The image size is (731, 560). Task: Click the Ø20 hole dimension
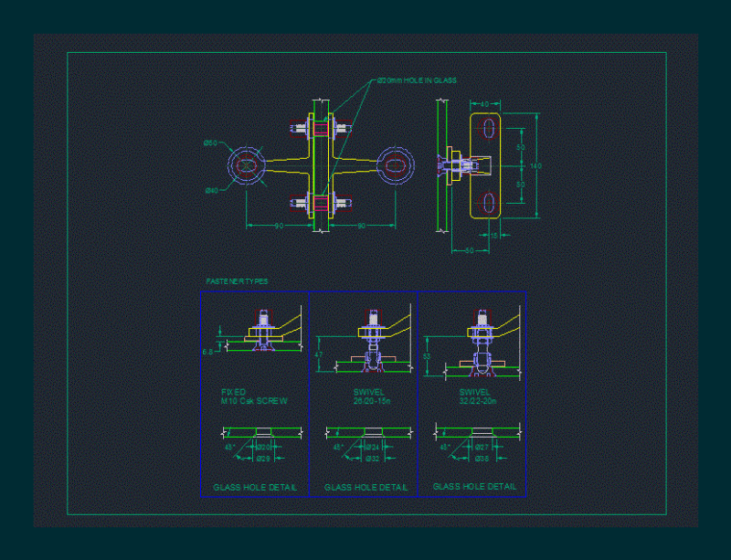[264, 447]
